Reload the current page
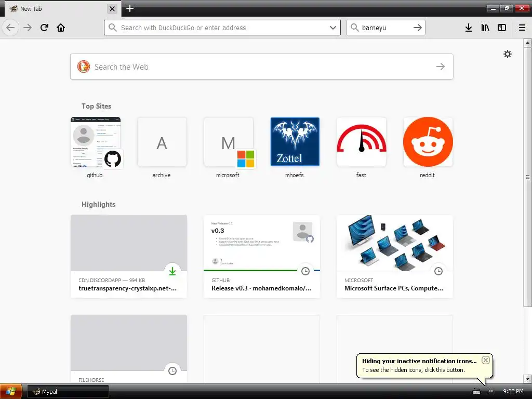Screen dimensions: 532x399 44,28
